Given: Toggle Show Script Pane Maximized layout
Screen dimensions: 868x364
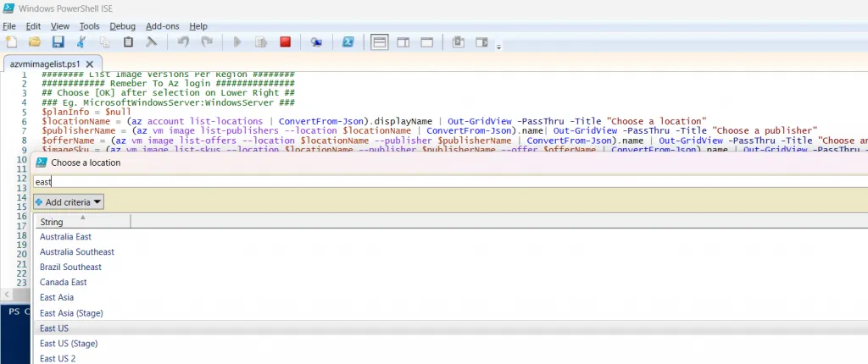Looking at the screenshot, I should (427, 41).
